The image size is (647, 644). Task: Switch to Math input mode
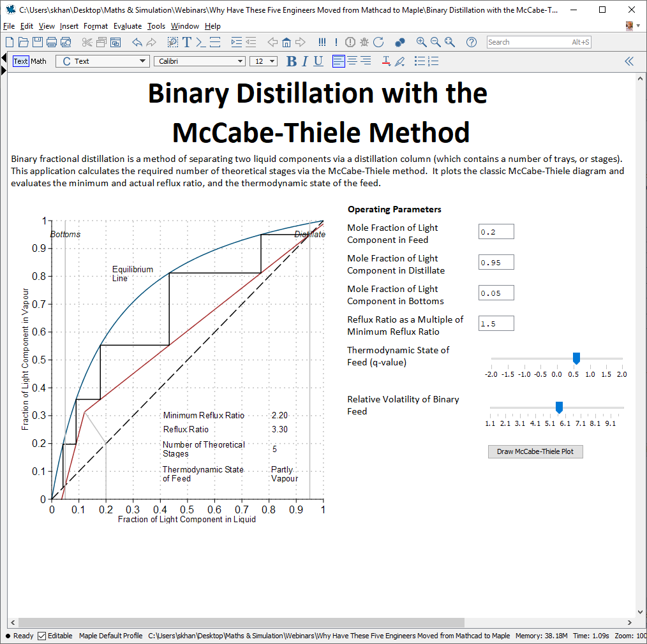[x=39, y=61]
